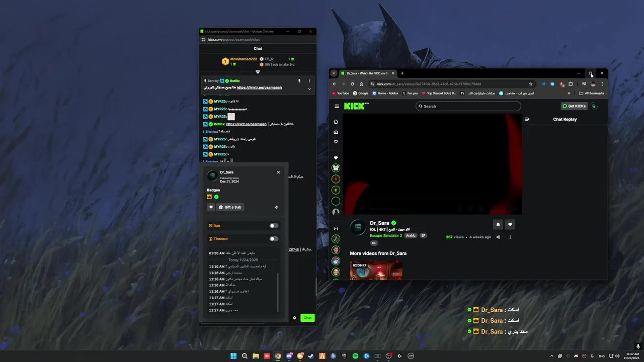
Task: Reload the Dr_Sara video page
Action: point(352,84)
